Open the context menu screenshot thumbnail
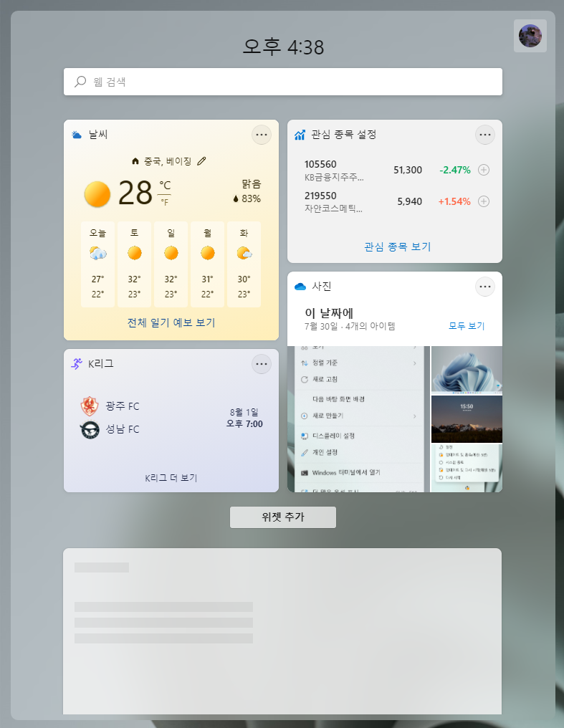 pyautogui.click(x=358, y=418)
